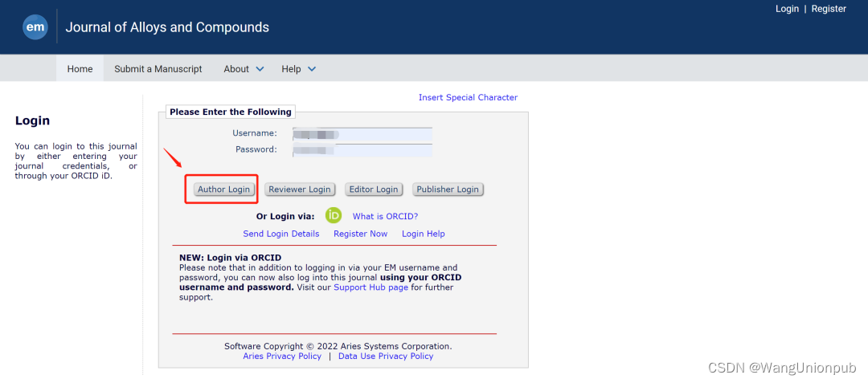
Task: Open the Help menu
Action: point(291,69)
